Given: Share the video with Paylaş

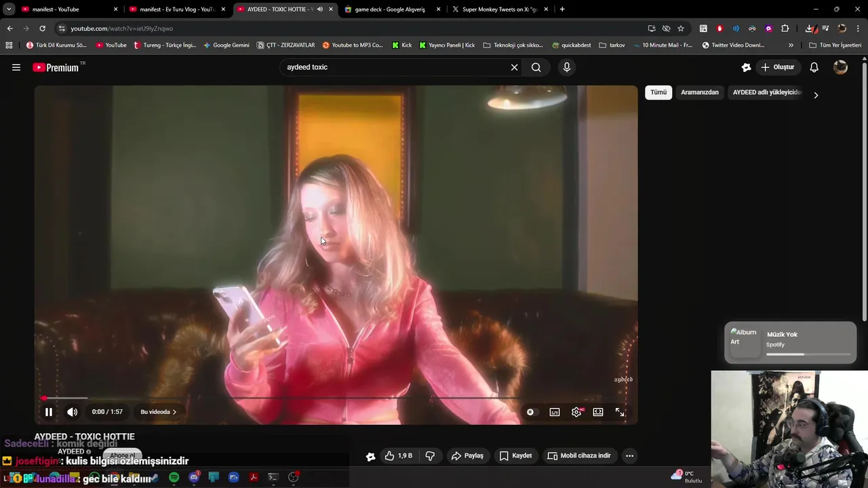Looking at the screenshot, I should [467, 456].
